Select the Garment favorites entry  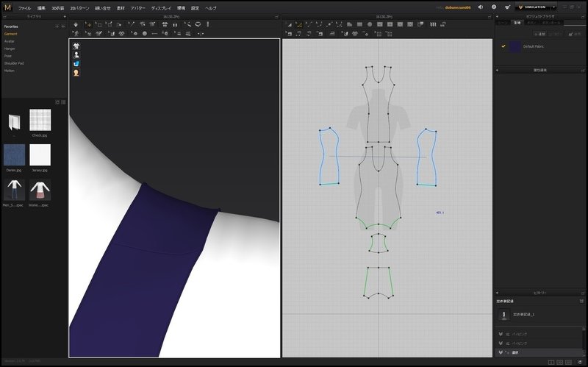point(11,33)
